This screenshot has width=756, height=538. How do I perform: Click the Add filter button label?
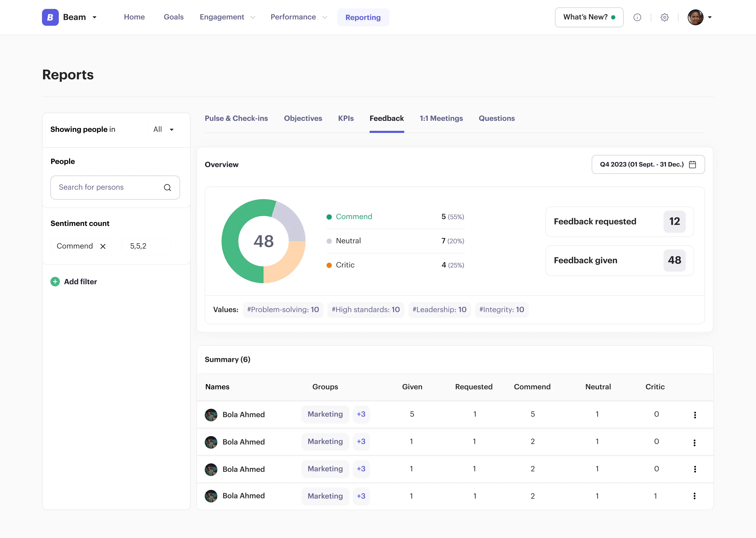pyautogui.click(x=80, y=282)
